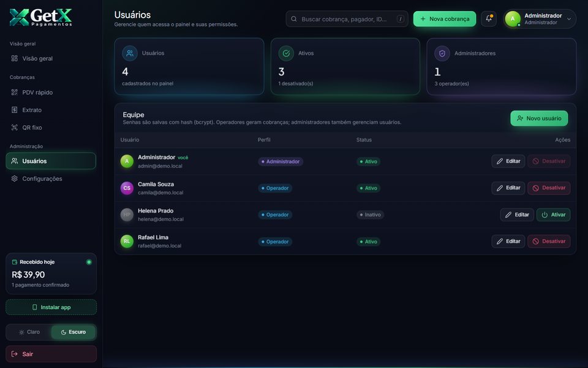
Task: Open PDV rápido page
Action: click(51, 93)
